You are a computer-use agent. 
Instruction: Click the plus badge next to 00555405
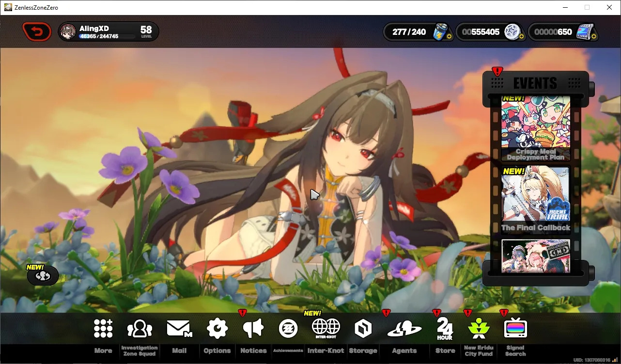click(521, 36)
